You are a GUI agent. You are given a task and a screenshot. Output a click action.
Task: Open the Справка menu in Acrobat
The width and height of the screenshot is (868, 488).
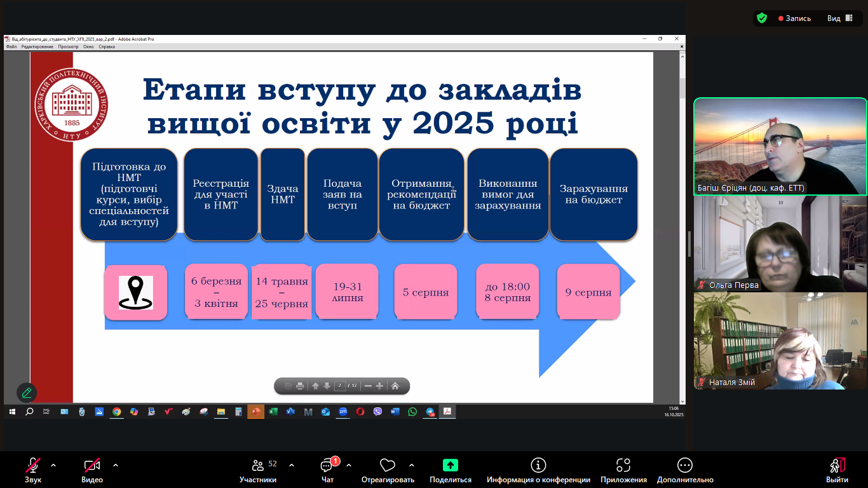[107, 47]
